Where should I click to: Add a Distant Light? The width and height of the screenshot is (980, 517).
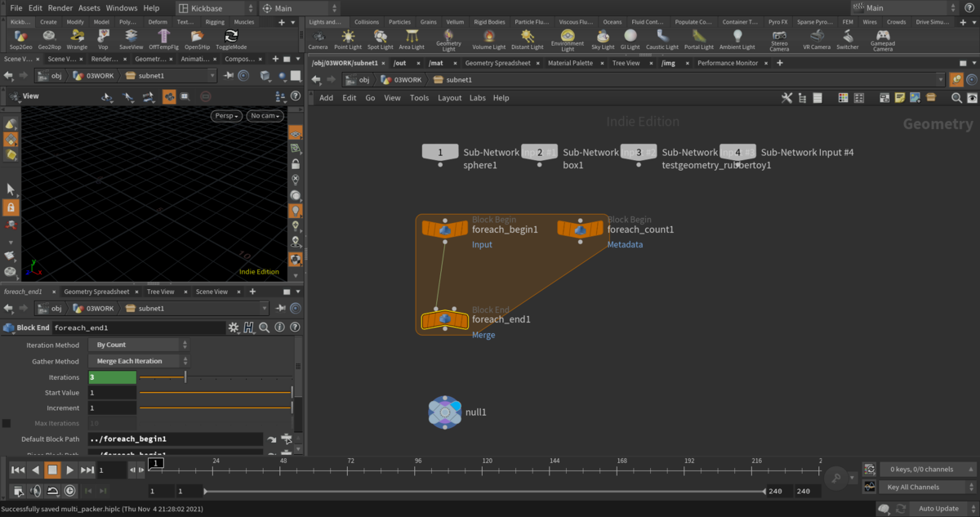pyautogui.click(x=527, y=40)
